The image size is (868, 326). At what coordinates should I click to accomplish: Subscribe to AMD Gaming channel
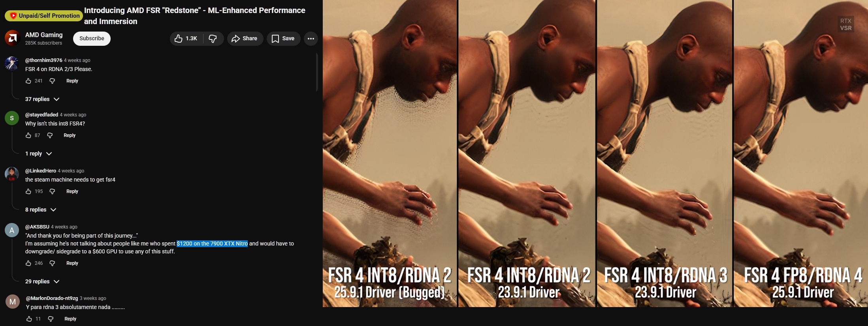[92, 38]
